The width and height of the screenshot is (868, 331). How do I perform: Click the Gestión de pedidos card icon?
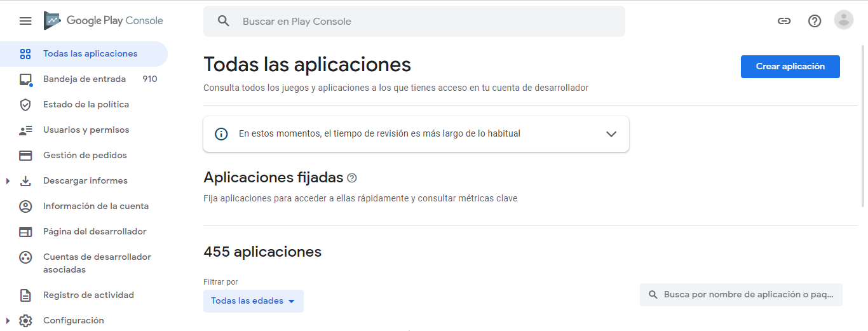pos(25,156)
